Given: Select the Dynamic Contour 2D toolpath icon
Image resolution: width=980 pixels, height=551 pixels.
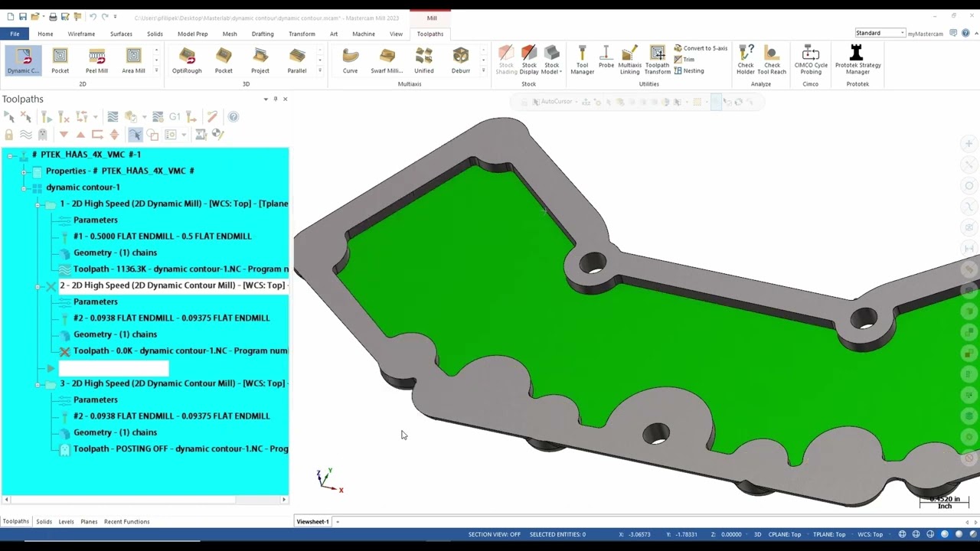Looking at the screenshot, I should click(x=23, y=60).
